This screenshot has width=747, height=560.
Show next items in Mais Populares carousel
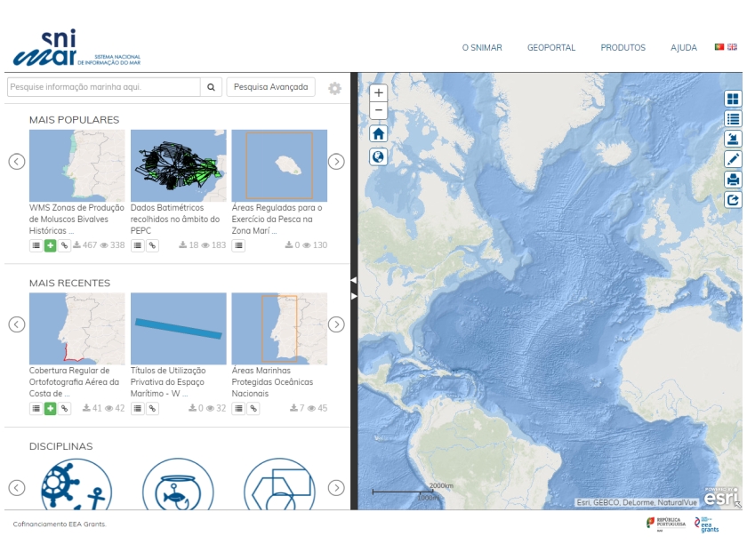click(x=336, y=162)
